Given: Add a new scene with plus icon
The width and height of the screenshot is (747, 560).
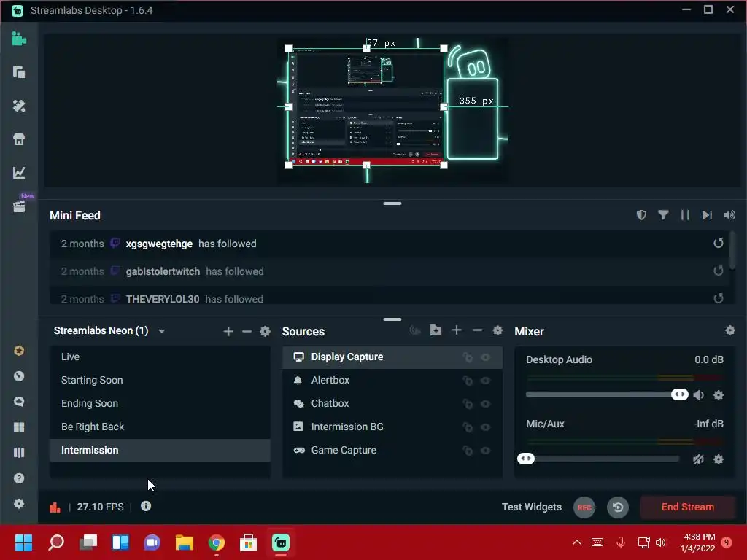Looking at the screenshot, I should tap(228, 332).
